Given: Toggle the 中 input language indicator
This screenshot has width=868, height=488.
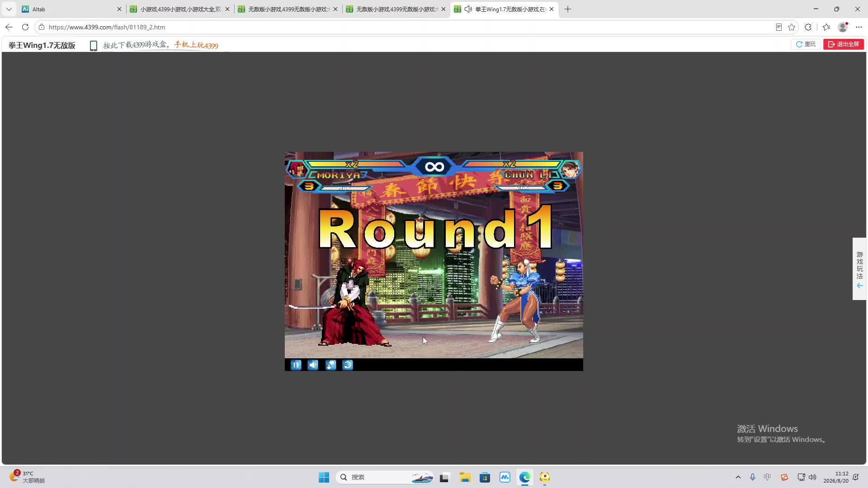Looking at the screenshot, I should [x=767, y=477].
